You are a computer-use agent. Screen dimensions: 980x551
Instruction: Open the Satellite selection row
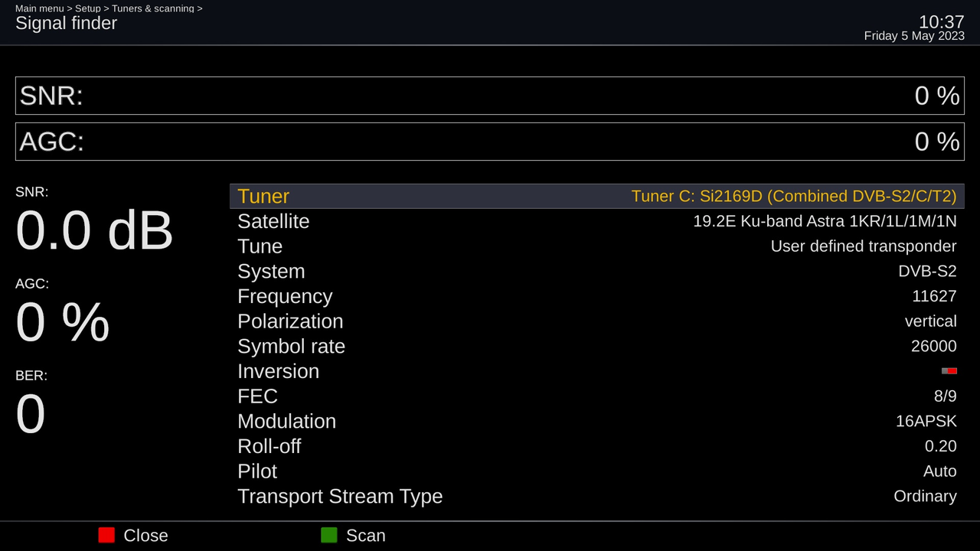pyautogui.click(x=596, y=221)
